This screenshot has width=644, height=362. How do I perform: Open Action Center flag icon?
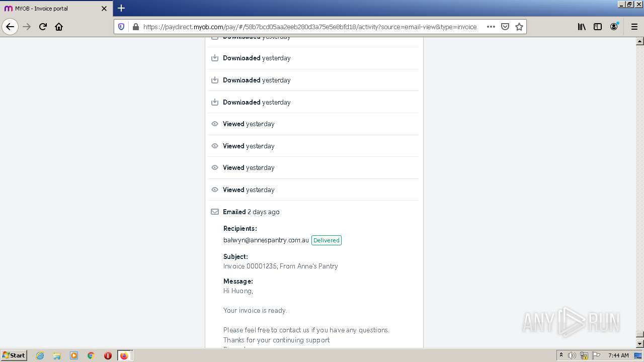pyautogui.click(x=596, y=355)
